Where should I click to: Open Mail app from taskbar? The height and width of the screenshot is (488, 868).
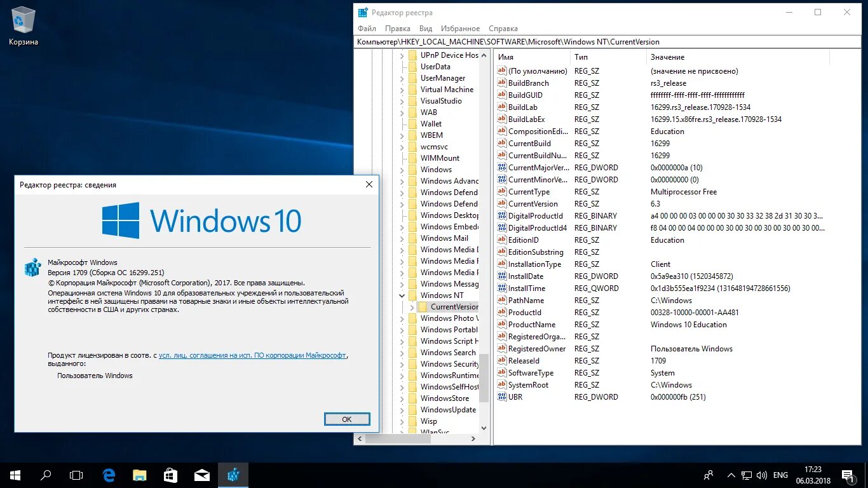click(201, 475)
